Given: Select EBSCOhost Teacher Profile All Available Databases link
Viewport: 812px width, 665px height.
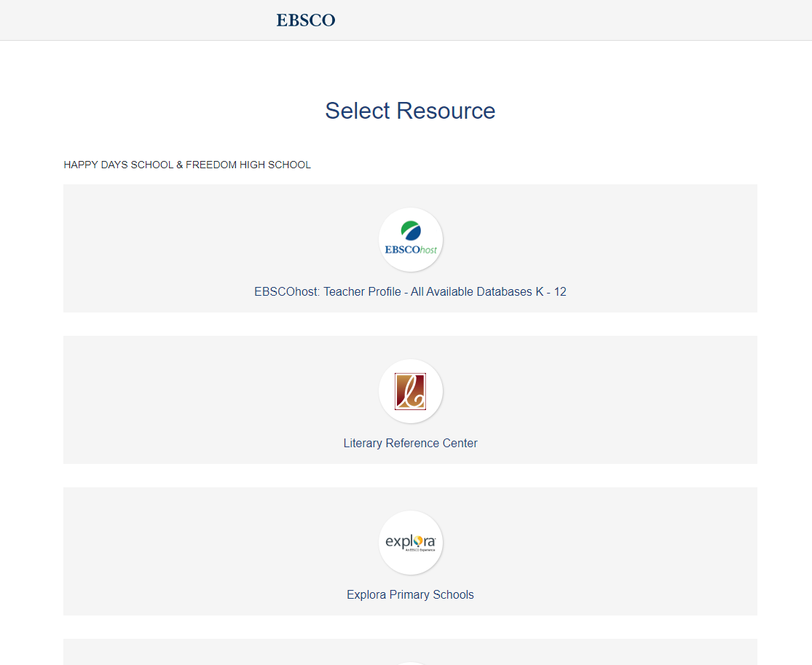Looking at the screenshot, I should (410, 291).
